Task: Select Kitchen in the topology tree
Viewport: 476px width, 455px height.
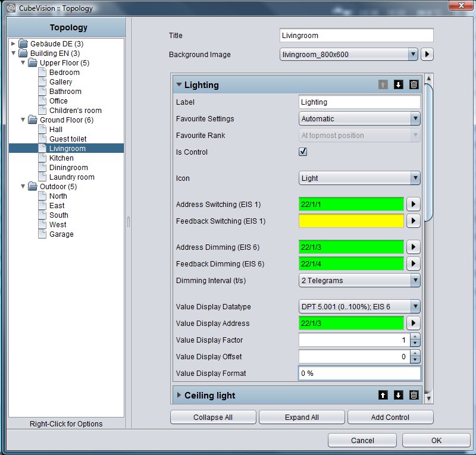Action: click(x=61, y=158)
